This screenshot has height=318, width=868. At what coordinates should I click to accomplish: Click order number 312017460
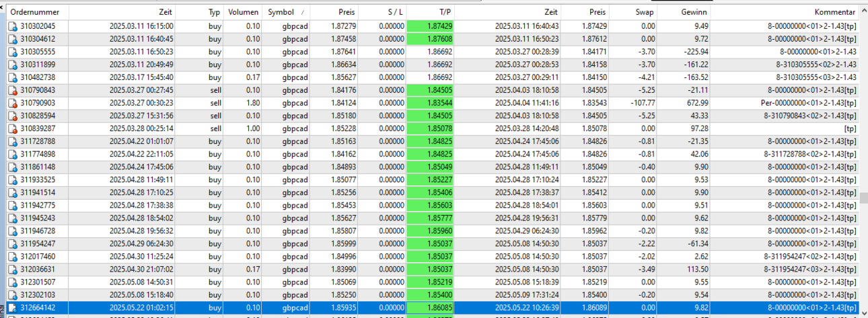[x=38, y=256]
